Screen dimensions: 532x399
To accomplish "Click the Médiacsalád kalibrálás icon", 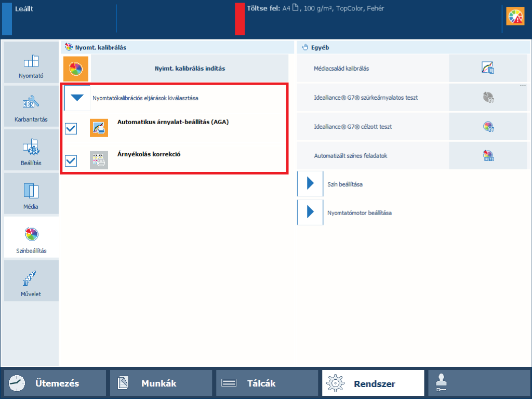I will tap(488, 68).
